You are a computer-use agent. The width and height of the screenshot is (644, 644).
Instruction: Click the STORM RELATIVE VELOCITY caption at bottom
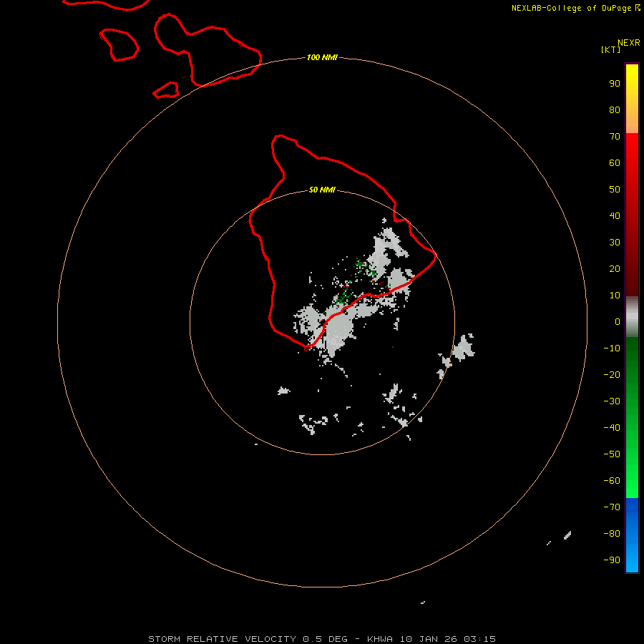point(322,639)
